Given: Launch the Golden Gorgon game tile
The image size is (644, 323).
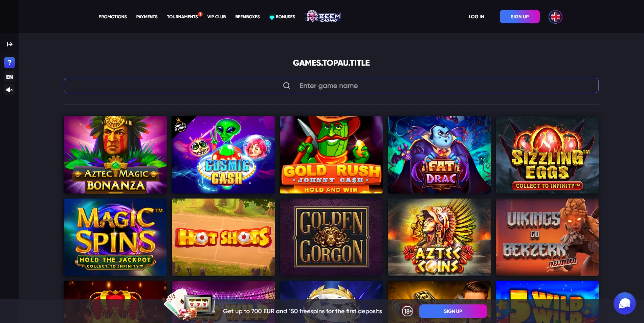Looking at the screenshot, I should pos(331,237).
